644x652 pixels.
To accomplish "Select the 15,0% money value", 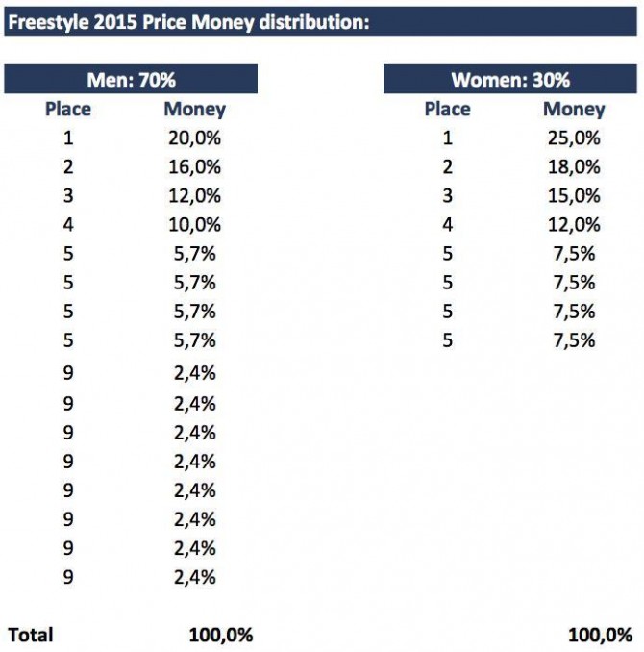I will [x=574, y=196].
